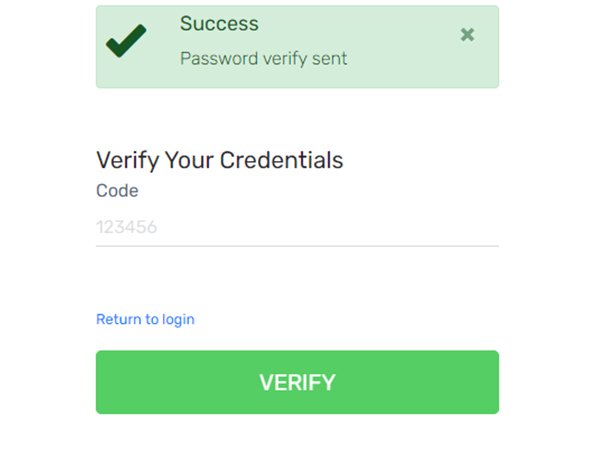This screenshot has height=454, width=600.
Task: Click the underline of the Code field
Action: (297, 245)
